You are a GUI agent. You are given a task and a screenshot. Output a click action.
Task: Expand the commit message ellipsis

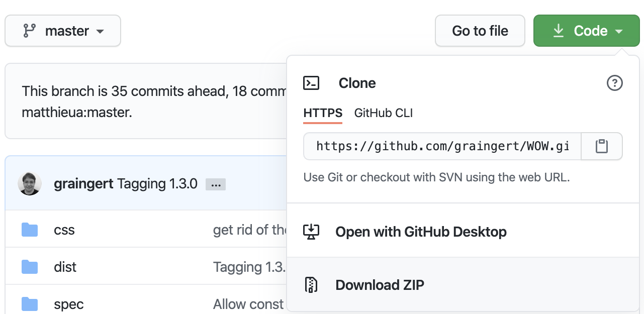point(216,184)
